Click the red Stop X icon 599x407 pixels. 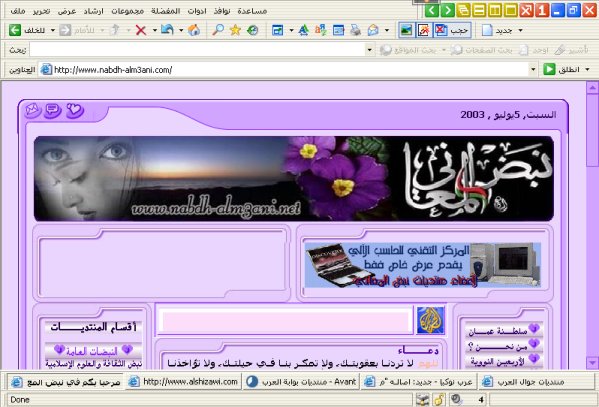coord(141,30)
